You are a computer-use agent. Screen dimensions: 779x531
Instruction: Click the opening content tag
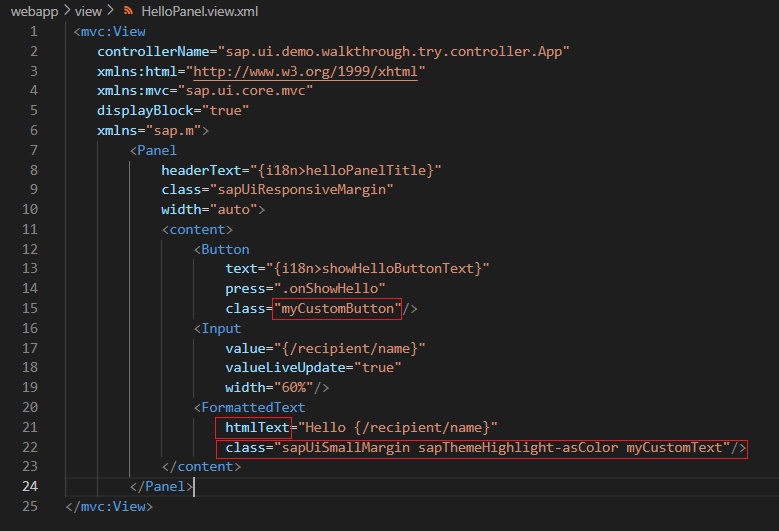click(x=197, y=229)
